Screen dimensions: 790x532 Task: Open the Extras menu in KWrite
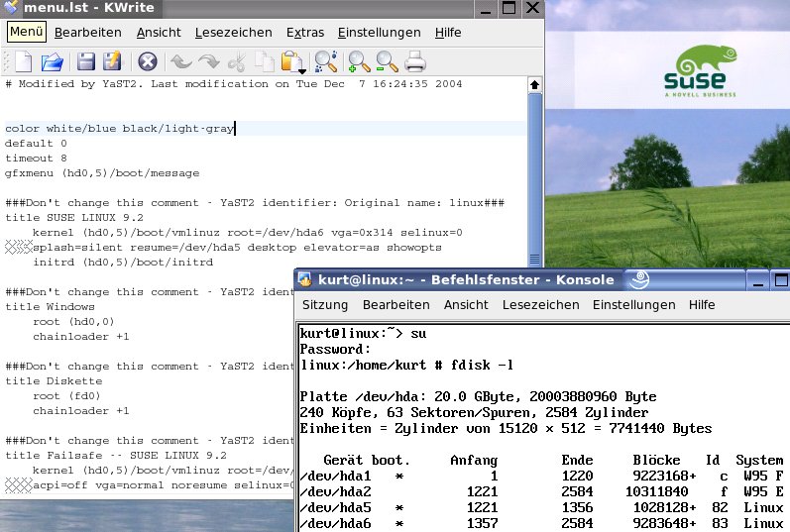click(305, 33)
